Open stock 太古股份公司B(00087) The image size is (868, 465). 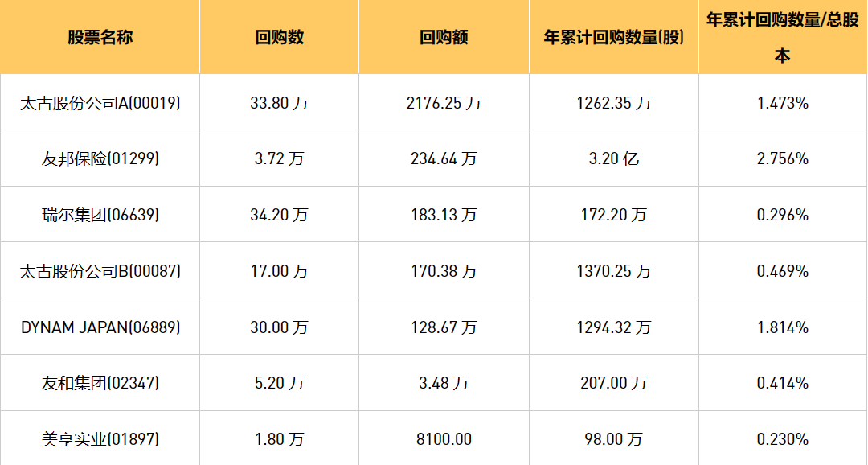[x=100, y=271]
